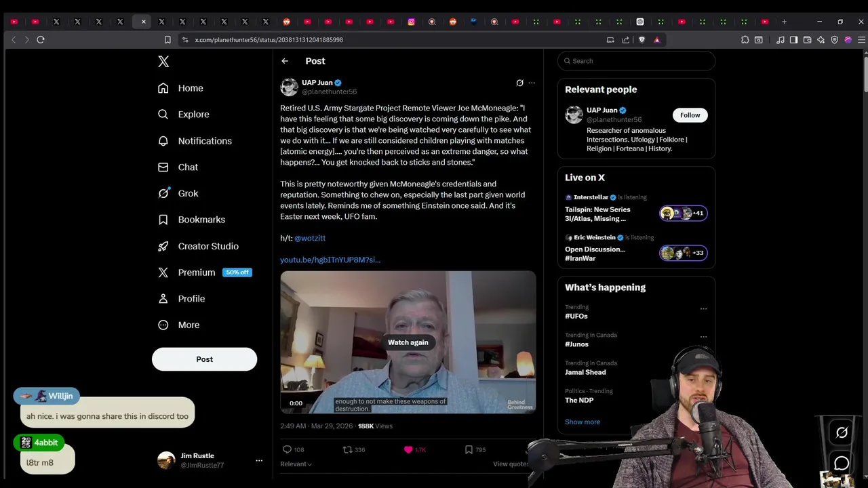Screen dimensions: 868x488
Task: Toggle the browser sidebar panel icon
Action: pyautogui.click(x=793, y=40)
